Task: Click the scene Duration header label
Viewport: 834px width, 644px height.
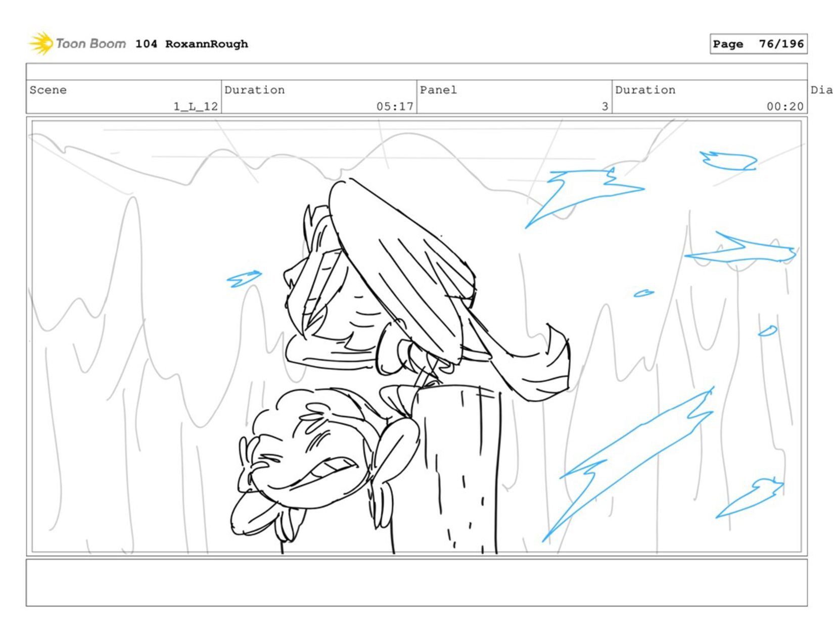Action: 255,90
